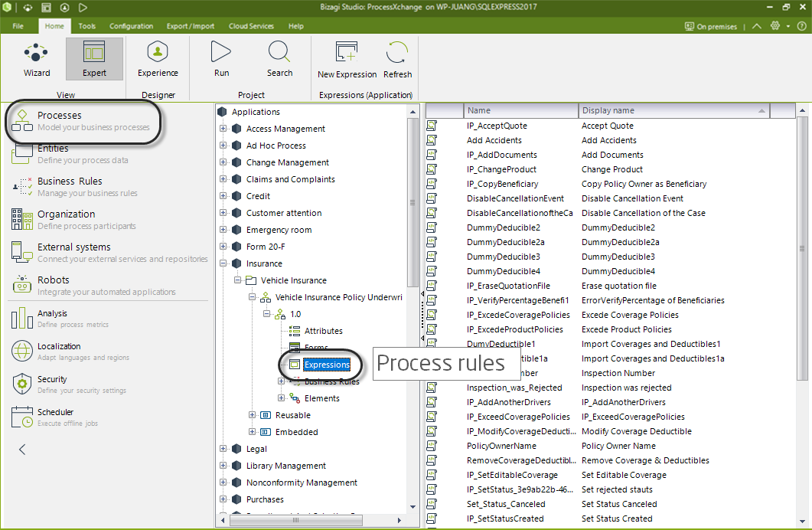Open project Search
Screen dimensions: 812x530
click(x=279, y=59)
